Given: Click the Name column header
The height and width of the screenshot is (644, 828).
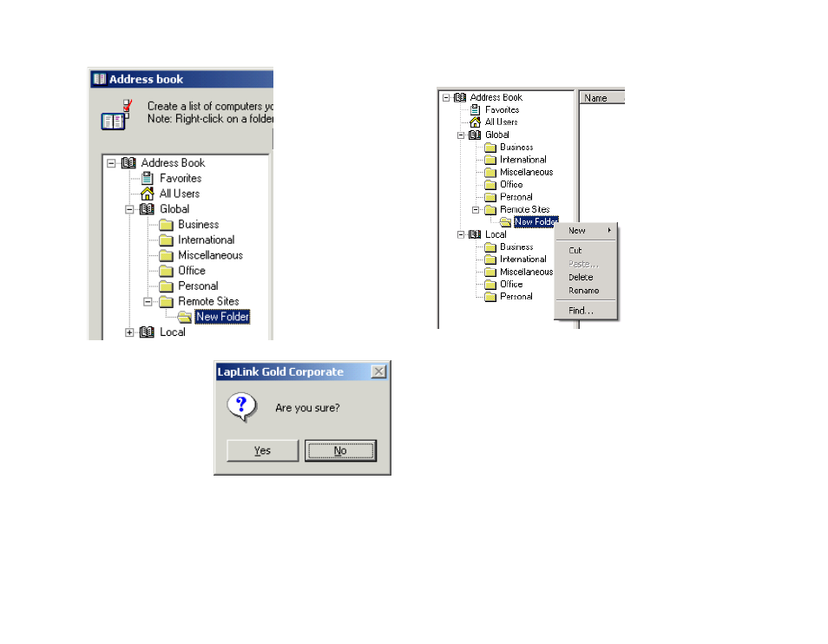Looking at the screenshot, I should click(x=602, y=98).
